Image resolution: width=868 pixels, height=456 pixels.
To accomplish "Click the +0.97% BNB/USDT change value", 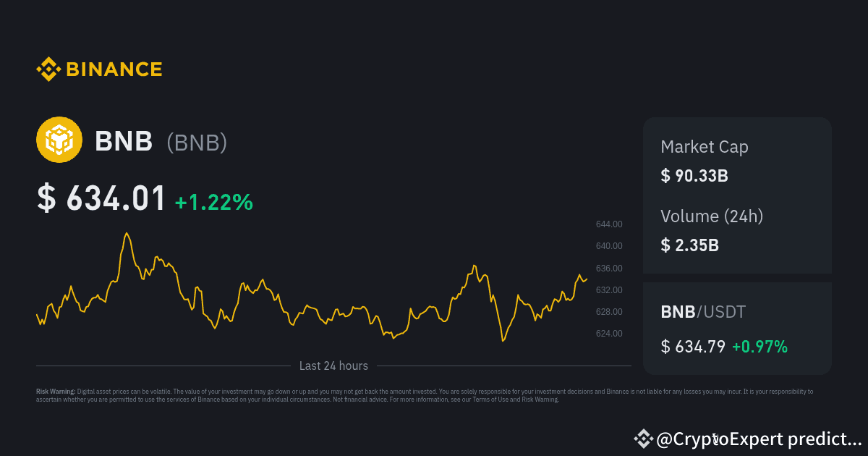I will [759, 347].
